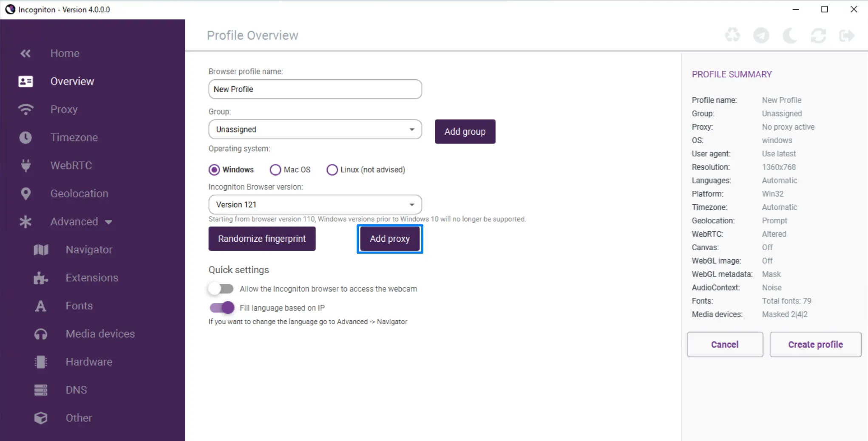The width and height of the screenshot is (868, 441).
Task: Select the Geolocation pin icon
Action: 26,194
